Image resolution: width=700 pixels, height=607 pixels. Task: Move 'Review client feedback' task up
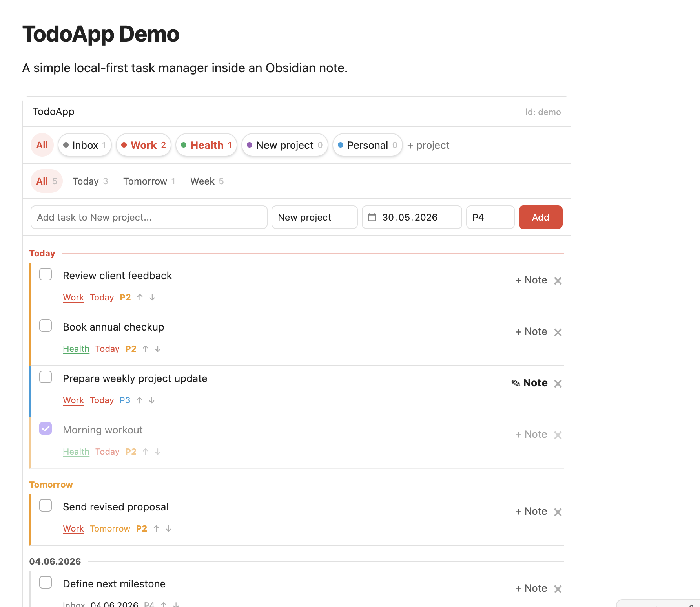pyautogui.click(x=140, y=298)
